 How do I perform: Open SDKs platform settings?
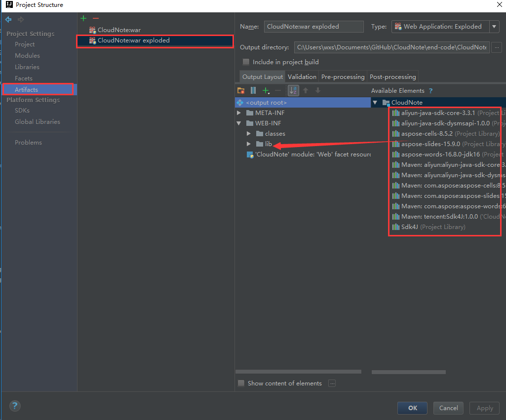pyautogui.click(x=22, y=111)
